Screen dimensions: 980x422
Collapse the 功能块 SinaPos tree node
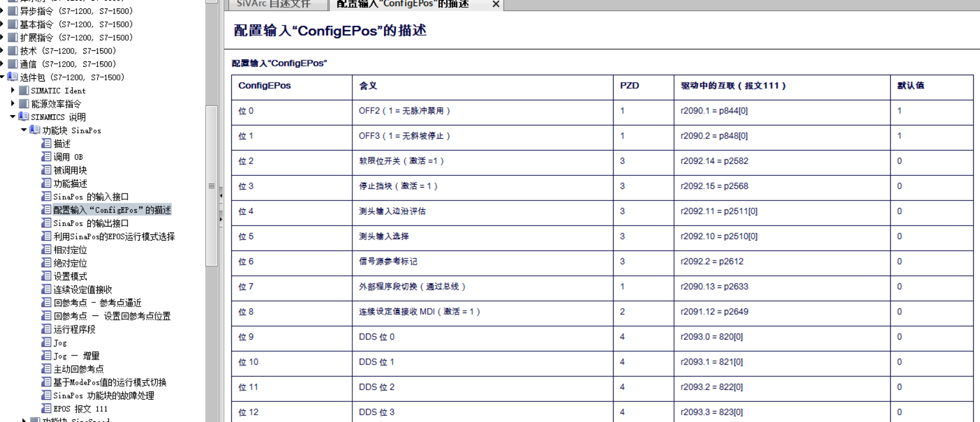[x=23, y=130]
